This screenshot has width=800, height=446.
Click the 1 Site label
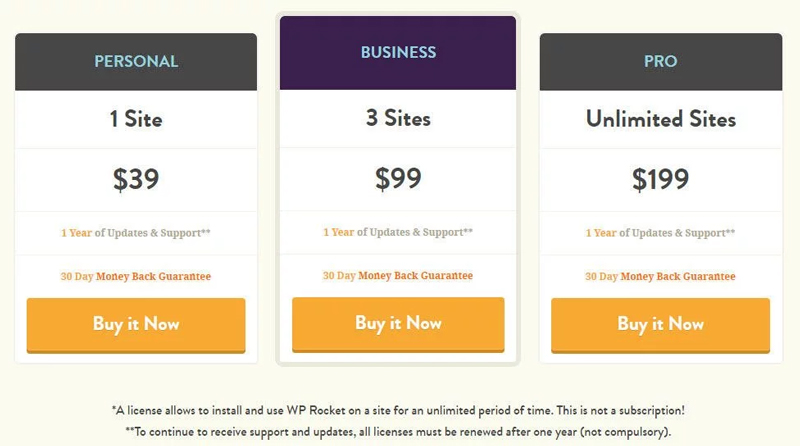point(136,119)
